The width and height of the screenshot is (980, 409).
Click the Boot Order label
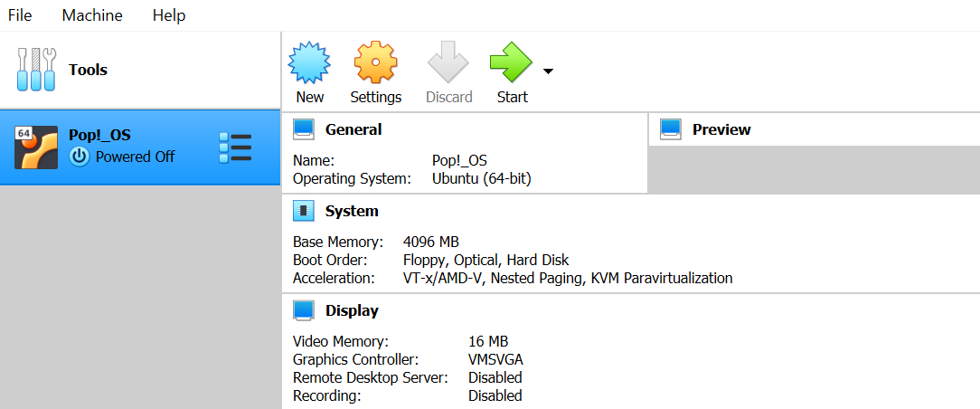pyautogui.click(x=330, y=260)
